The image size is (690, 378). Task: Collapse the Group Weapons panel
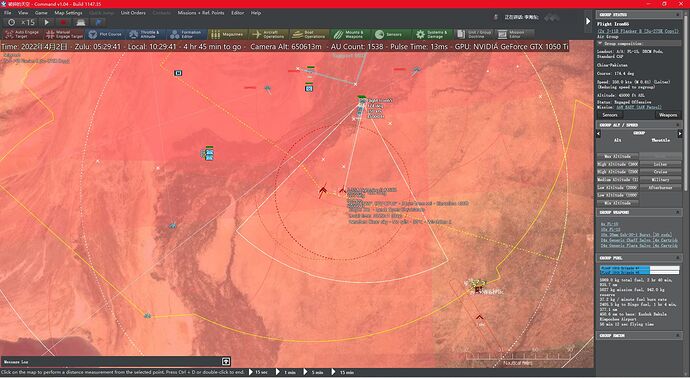point(678,213)
